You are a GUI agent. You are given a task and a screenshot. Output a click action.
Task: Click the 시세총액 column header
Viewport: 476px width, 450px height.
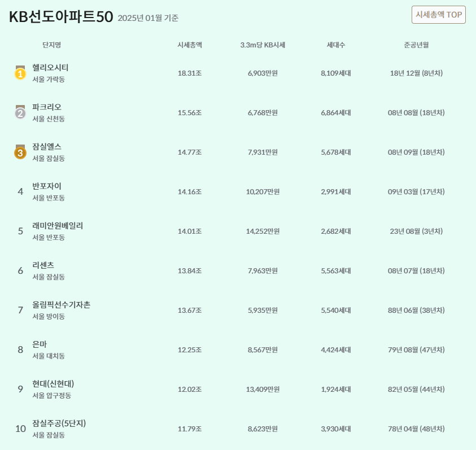190,45
